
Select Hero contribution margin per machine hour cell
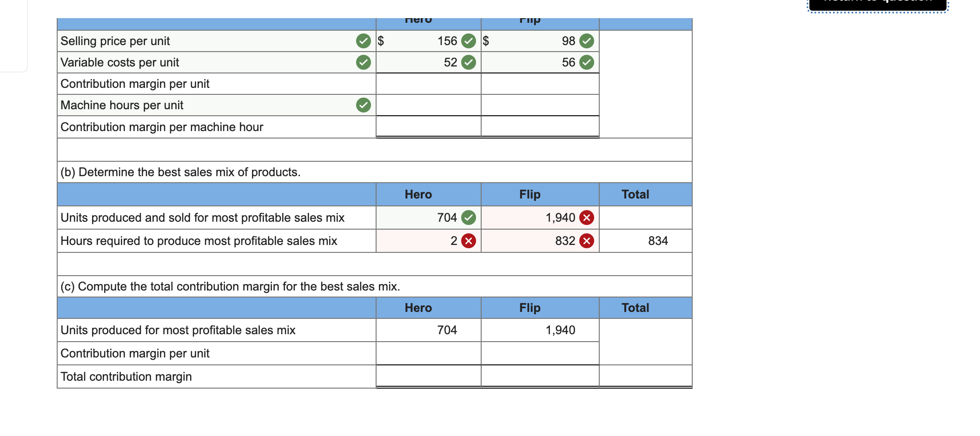pyautogui.click(x=429, y=126)
